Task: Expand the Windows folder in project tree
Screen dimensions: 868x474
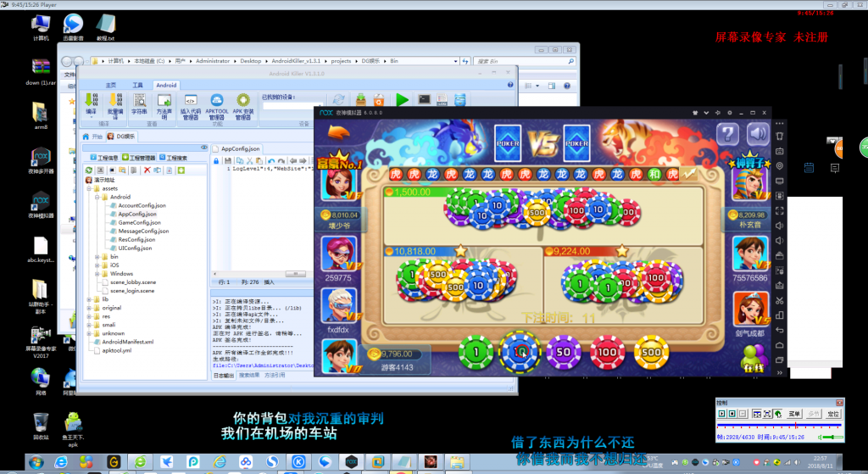Action: (x=97, y=274)
